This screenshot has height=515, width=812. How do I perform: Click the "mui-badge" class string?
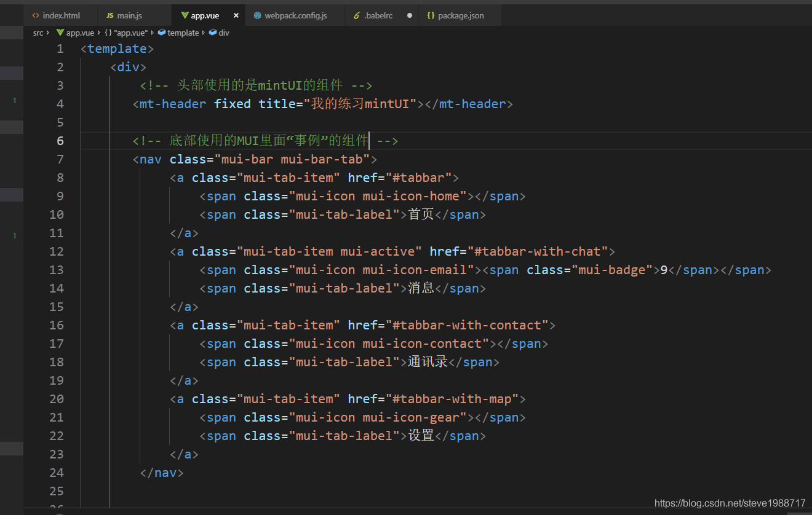[x=613, y=270]
